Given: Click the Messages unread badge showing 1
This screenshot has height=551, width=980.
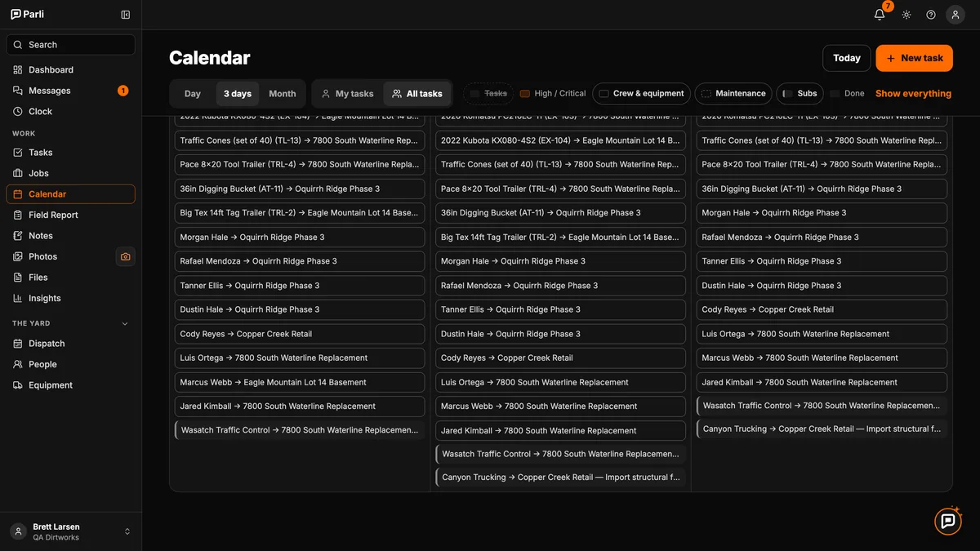Looking at the screenshot, I should pyautogui.click(x=122, y=91).
